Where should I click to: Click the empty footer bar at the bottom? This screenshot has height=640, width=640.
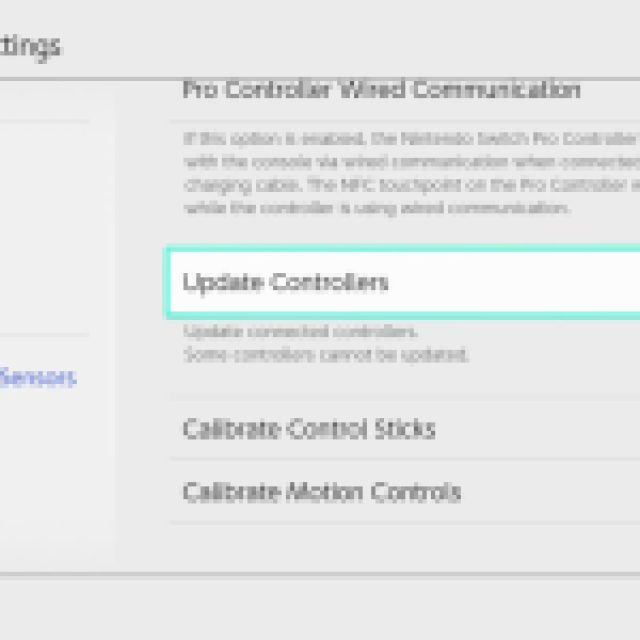[x=320, y=607]
